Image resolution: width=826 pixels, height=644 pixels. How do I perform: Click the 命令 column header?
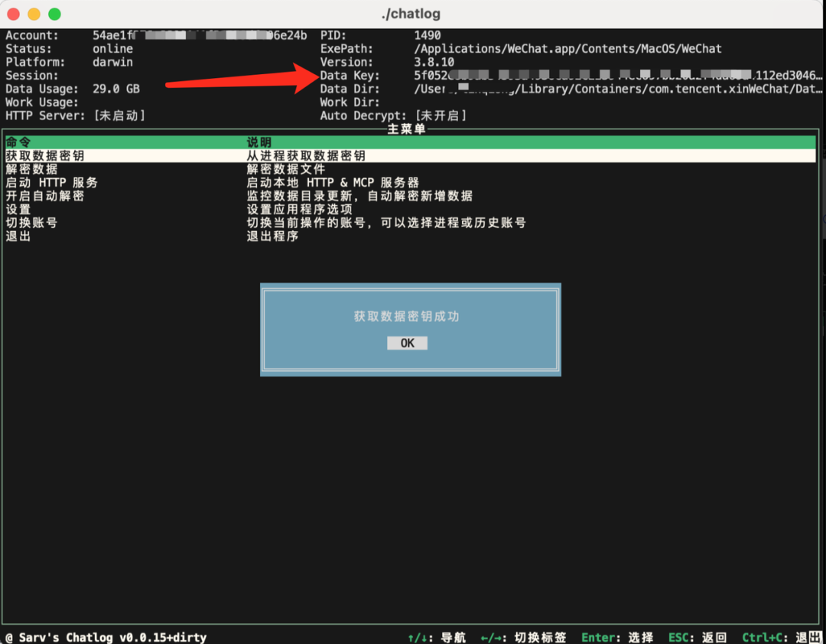coord(18,142)
